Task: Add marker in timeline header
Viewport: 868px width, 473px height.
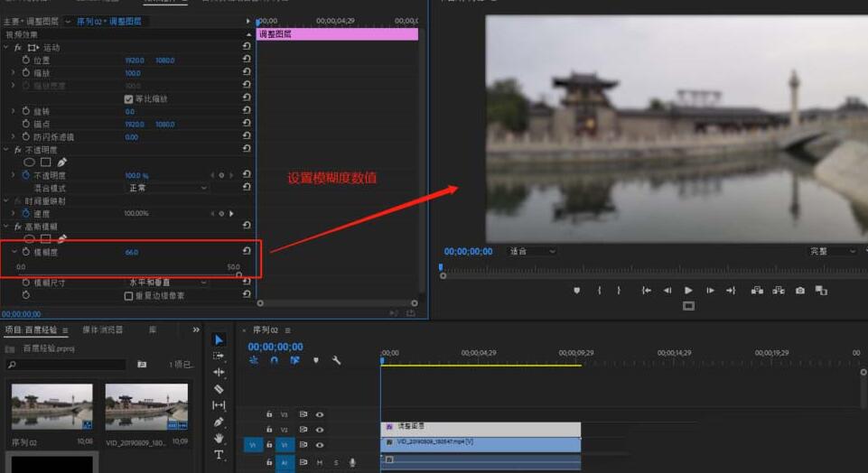Action: coord(315,360)
